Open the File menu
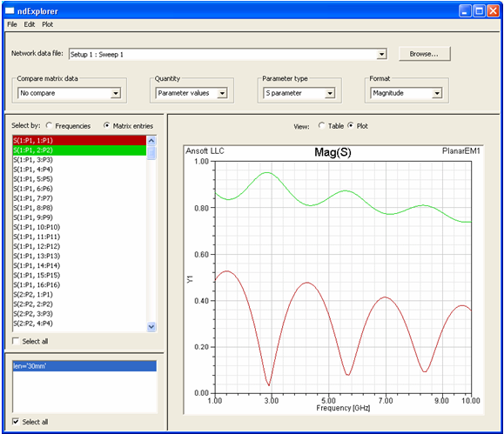 tap(12, 24)
